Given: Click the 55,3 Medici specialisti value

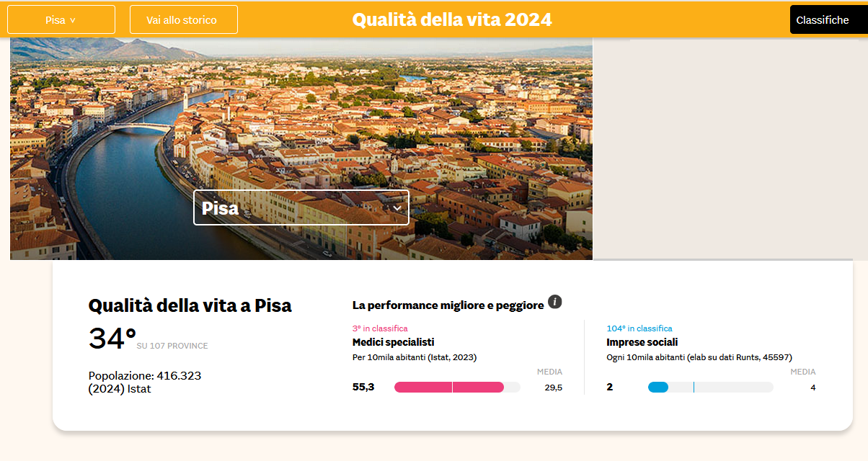Looking at the screenshot, I should click(x=363, y=388).
